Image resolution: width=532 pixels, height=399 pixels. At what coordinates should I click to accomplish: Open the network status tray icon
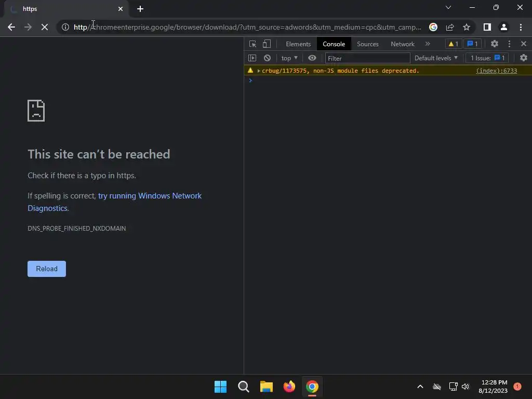point(453,387)
